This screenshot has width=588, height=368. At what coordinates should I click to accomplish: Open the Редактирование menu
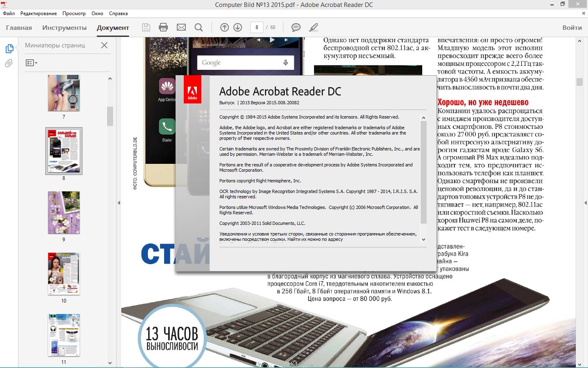coord(39,13)
